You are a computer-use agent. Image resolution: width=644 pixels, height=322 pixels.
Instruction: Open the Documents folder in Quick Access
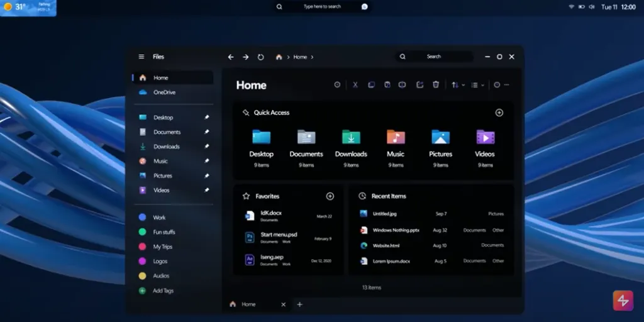coord(306,148)
